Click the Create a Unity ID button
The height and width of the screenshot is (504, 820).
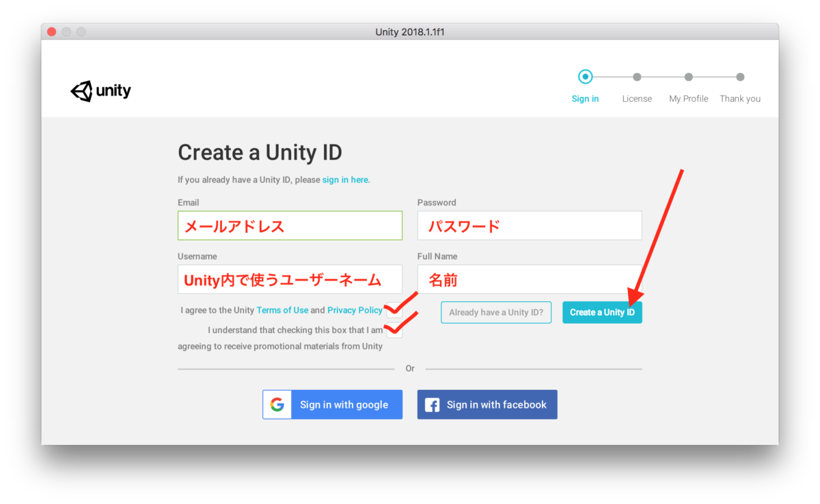(602, 312)
